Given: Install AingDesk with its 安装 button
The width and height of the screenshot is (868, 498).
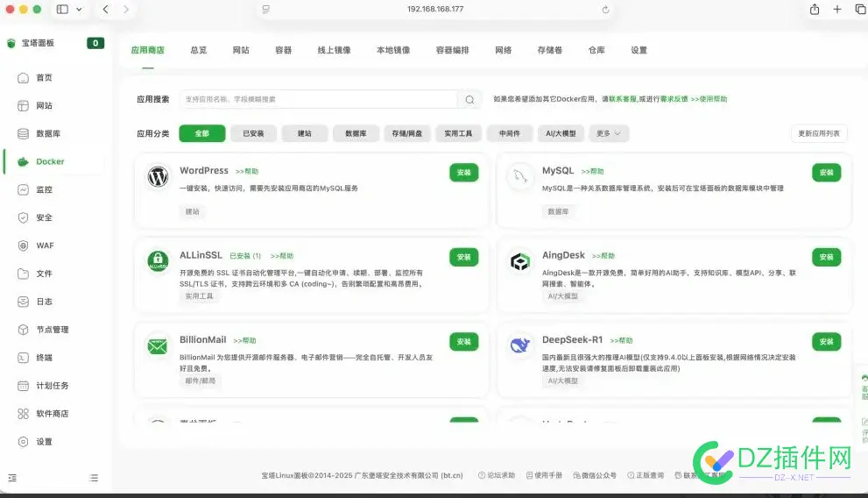Looking at the screenshot, I should 827,257.
